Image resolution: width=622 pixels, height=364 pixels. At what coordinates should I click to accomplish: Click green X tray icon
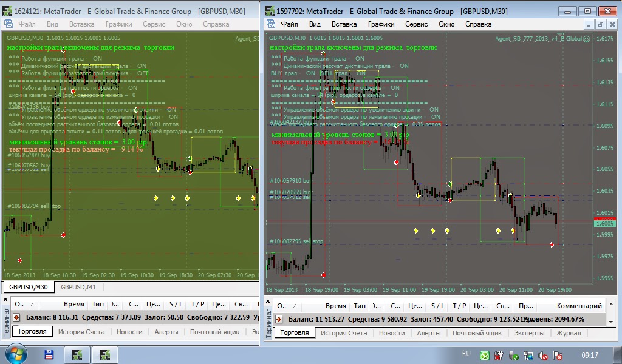pyautogui.click(x=484, y=356)
